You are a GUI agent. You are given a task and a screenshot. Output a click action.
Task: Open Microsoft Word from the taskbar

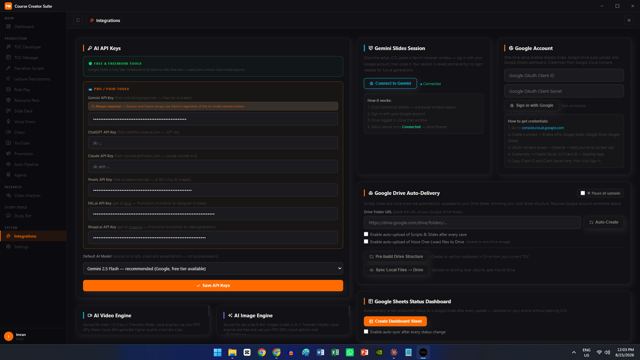click(x=320, y=352)
